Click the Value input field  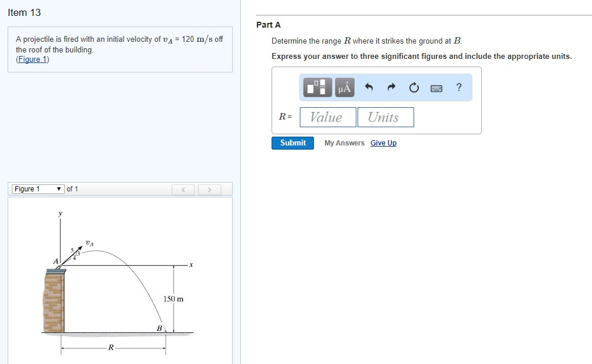[328, 117]
